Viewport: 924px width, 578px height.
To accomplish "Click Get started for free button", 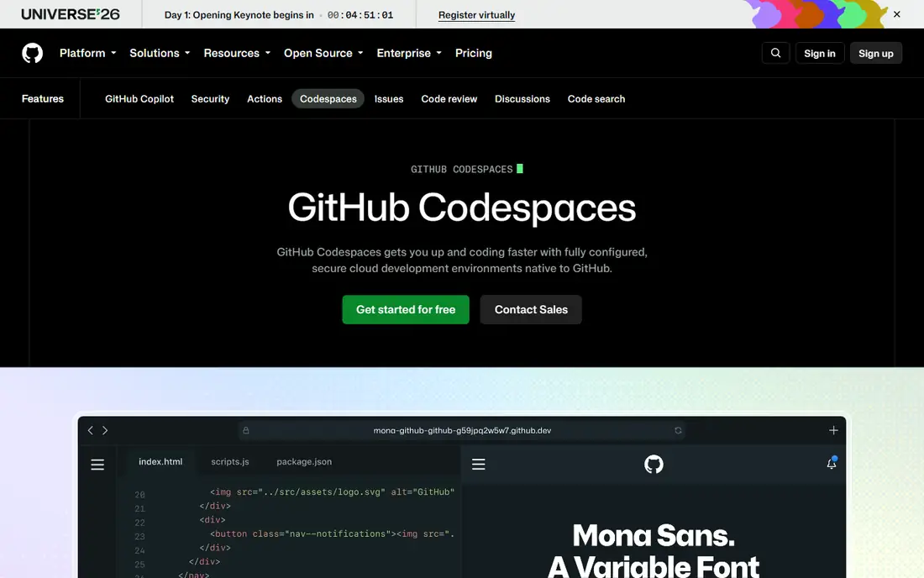I will [x=406, y=309].
